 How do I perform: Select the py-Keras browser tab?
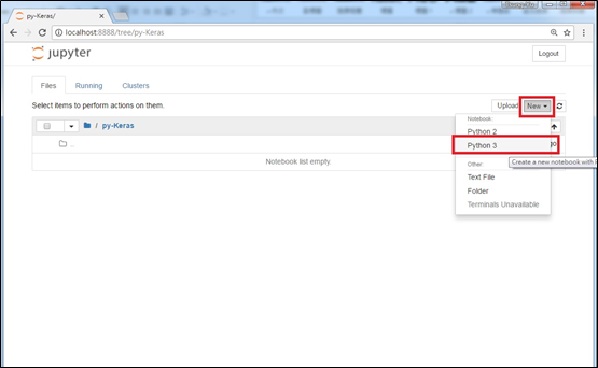60,16
